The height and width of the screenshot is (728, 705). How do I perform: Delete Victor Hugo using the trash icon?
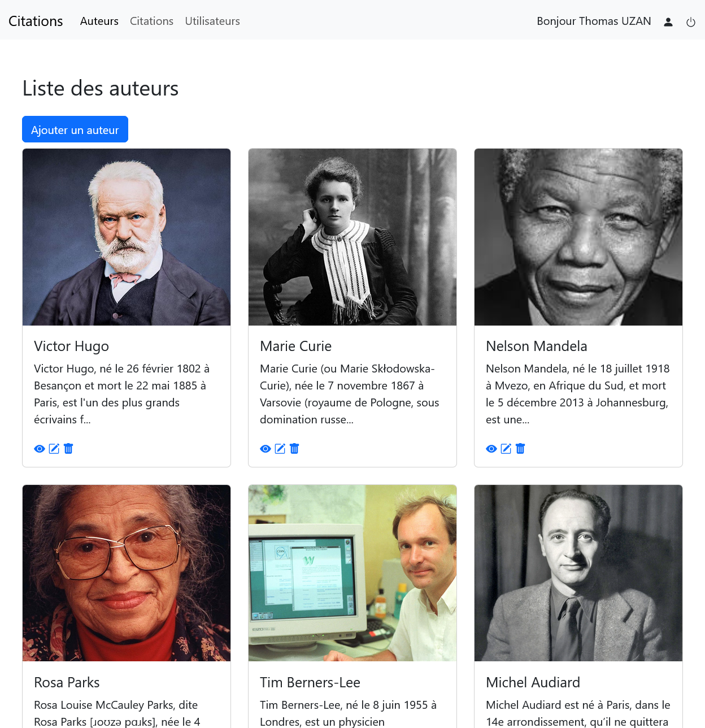pyautogui.click(x=68, y=449)
